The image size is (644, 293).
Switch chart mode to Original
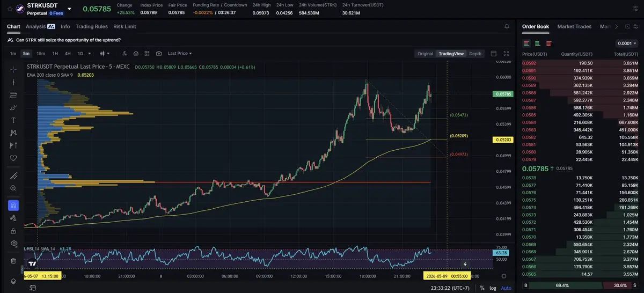tap(426, 54)
